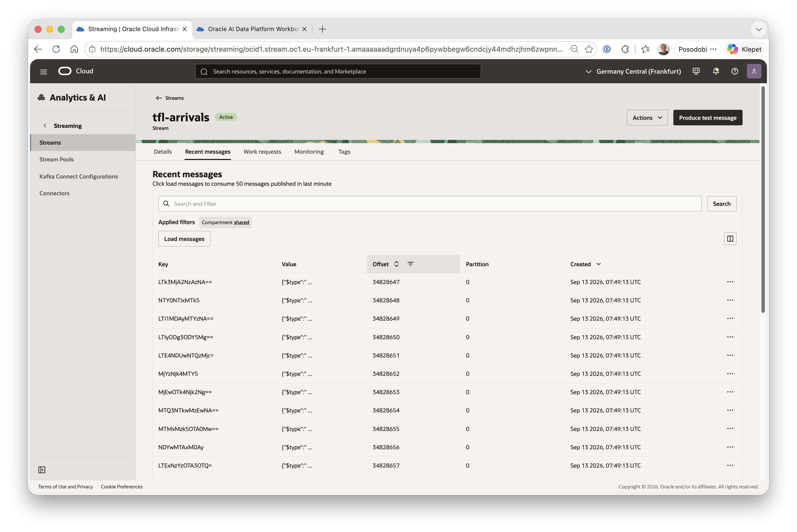This screenshot has width=797, height=532.
Task: Open Cookie Preferences
Action: tap(122, 487)
